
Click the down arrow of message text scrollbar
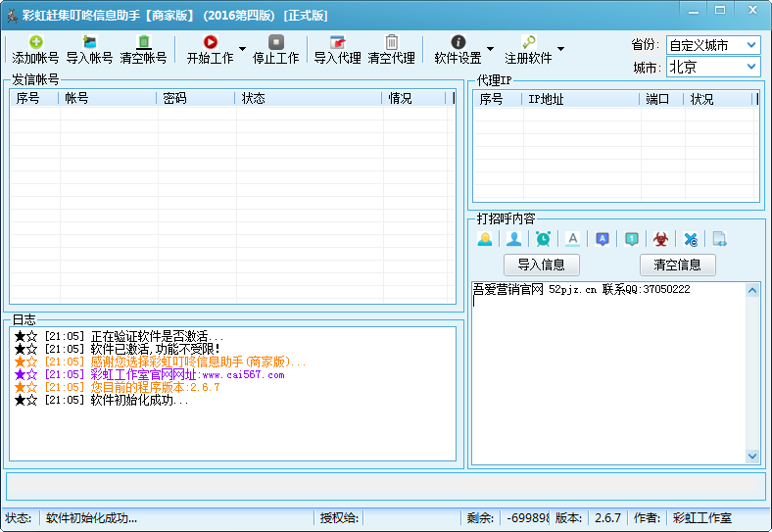tap(752, 456)
